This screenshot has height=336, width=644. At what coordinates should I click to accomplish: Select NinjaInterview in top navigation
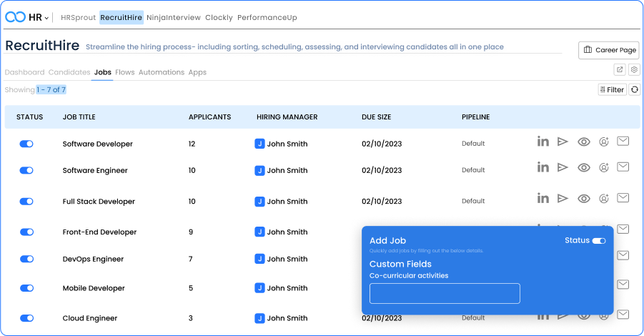[174, 17]
